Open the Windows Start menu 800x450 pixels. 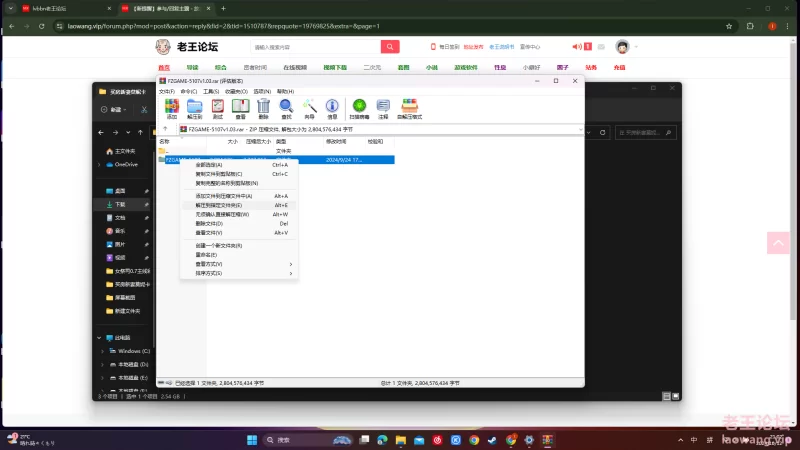coord(252,440)
